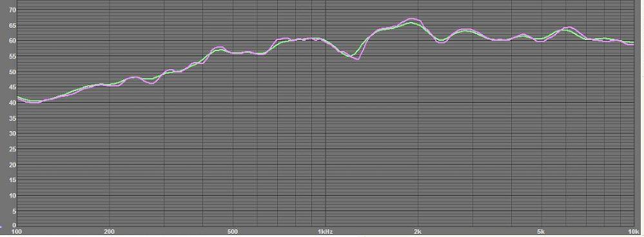This screenshot has height=237, width=644.
Task: Click the 30 label on level axis
Action: point(12,133)
